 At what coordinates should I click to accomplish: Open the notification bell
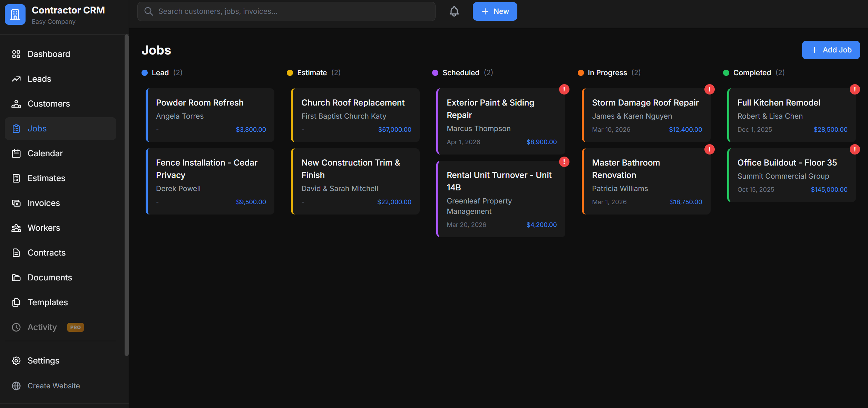pyautogui.click(x=454, y=11)
